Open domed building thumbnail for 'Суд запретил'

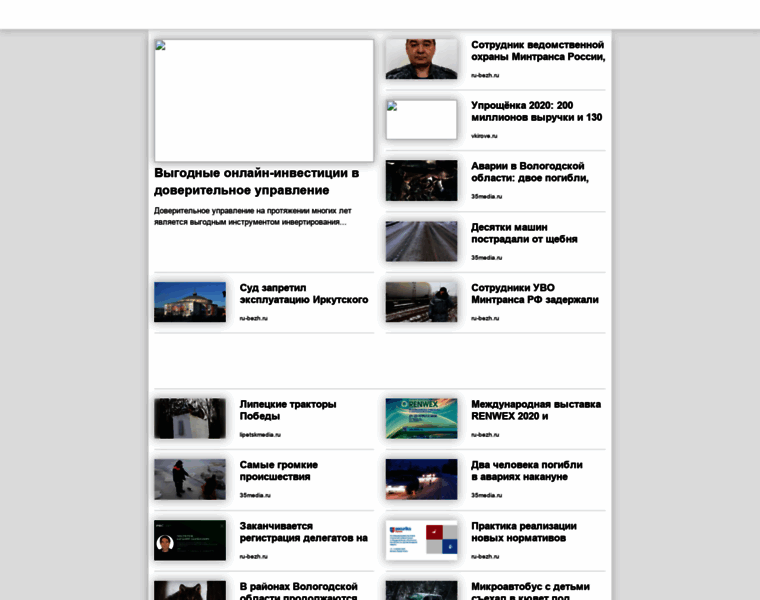pyautogui.click(x=190, y=302)
